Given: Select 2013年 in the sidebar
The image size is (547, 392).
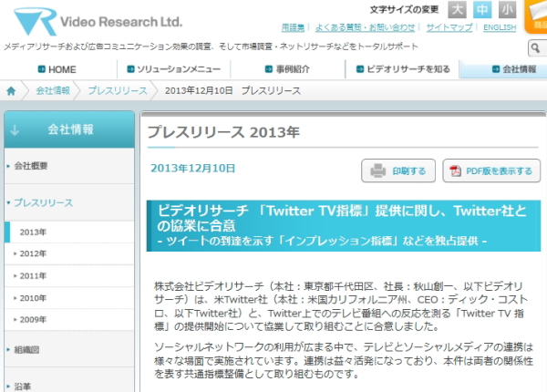Looking at the screenshot, I should [69, 232].
